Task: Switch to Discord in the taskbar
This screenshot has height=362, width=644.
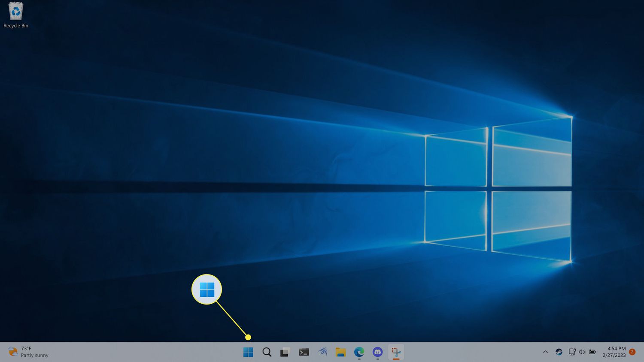Action: [x=377, y=352]
